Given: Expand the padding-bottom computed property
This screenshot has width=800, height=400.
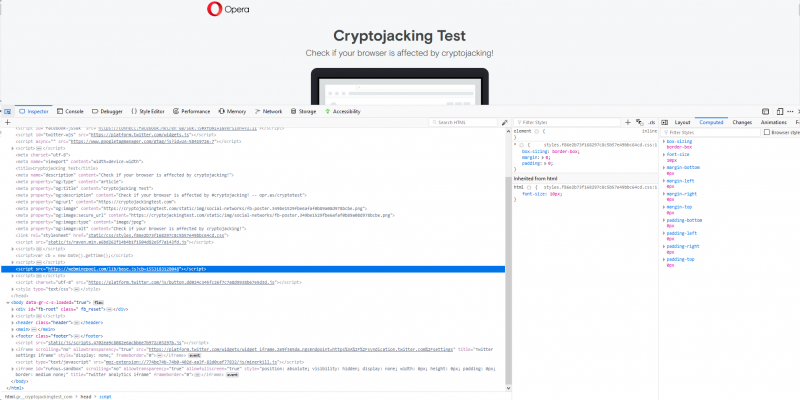Looking at the screenshot, I should [664, 220].
